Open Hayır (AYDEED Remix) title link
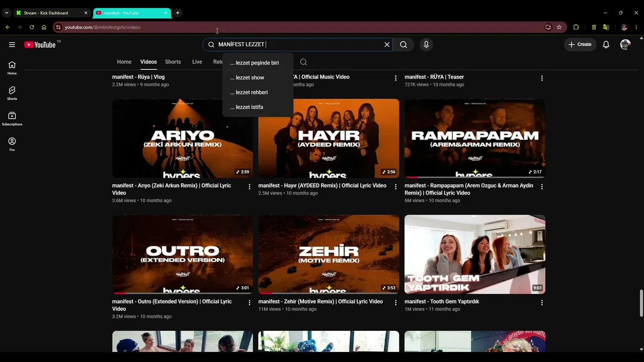This screenshot has height=362, width=644. pos(323,186)
